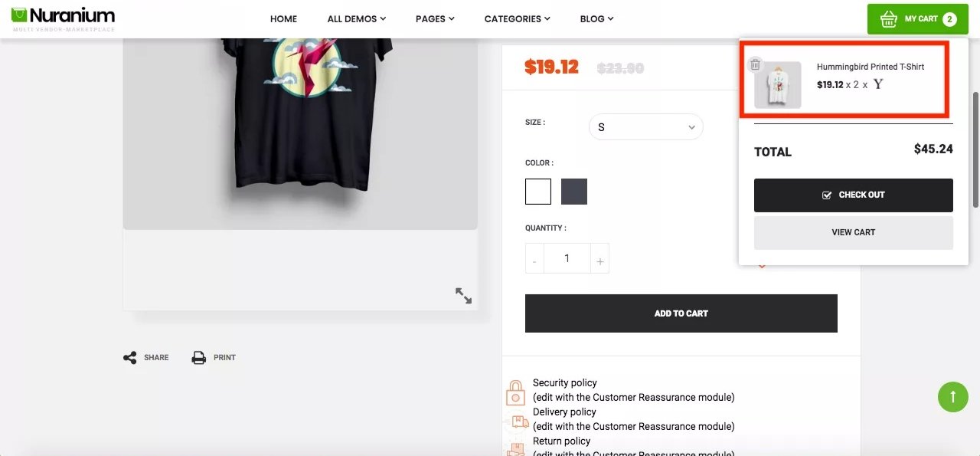Click the expand image fullscreen icon
The image size is (980, 456).
463,296
